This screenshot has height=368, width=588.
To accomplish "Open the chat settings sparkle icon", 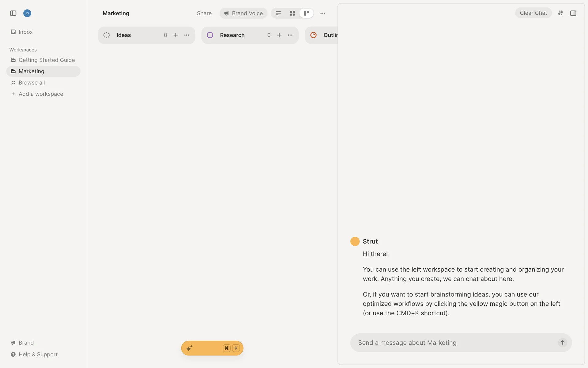I will coord(560,13).
